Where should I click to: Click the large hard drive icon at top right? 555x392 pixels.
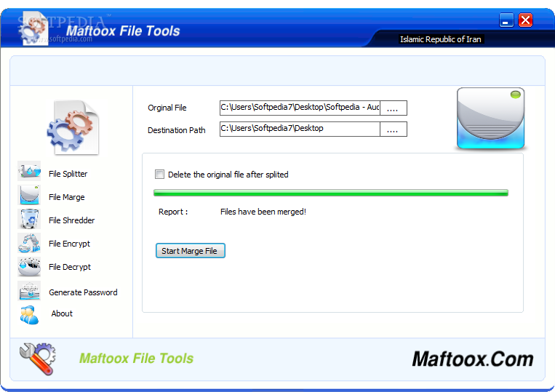tap(490, 118)
